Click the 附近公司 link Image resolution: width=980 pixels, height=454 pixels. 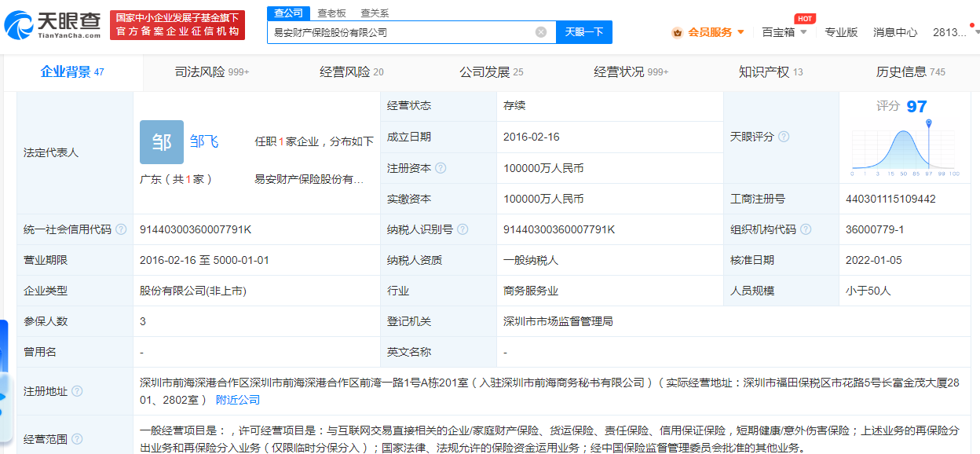pos(238,400)
